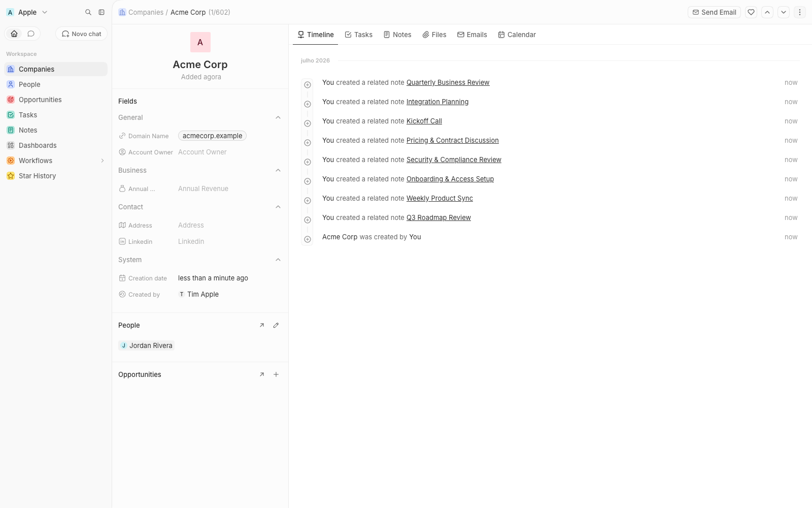812x508 pixels.
Task: Switch to home view icon
Action: tap(14, 34)
